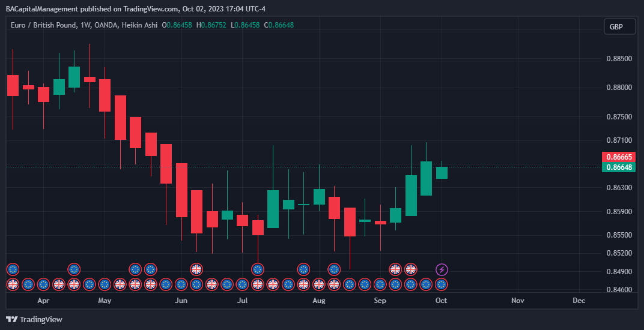Open the upper-row EU flag event in April
The image size is (644, 330).
[74, 269]
